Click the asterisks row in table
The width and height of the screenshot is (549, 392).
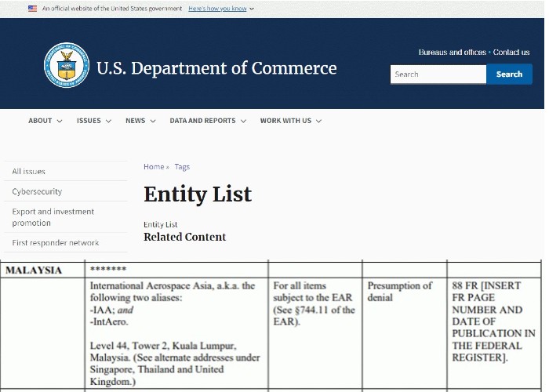108,269
